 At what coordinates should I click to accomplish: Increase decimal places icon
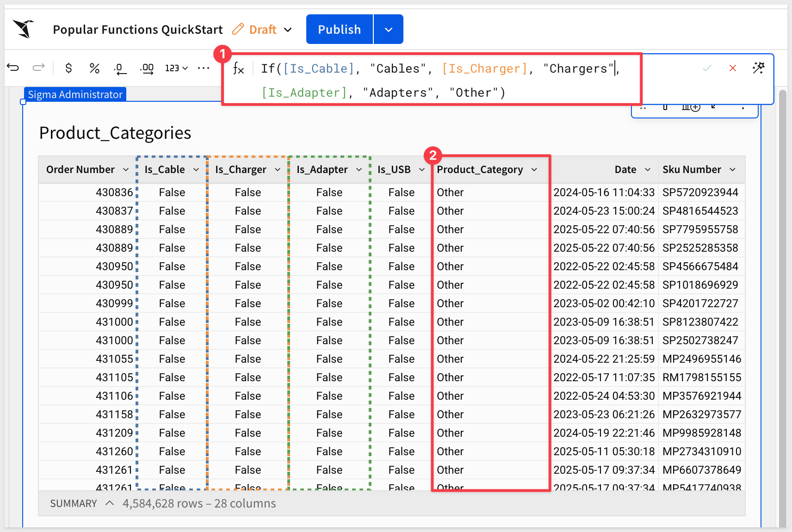pos(147,69)
